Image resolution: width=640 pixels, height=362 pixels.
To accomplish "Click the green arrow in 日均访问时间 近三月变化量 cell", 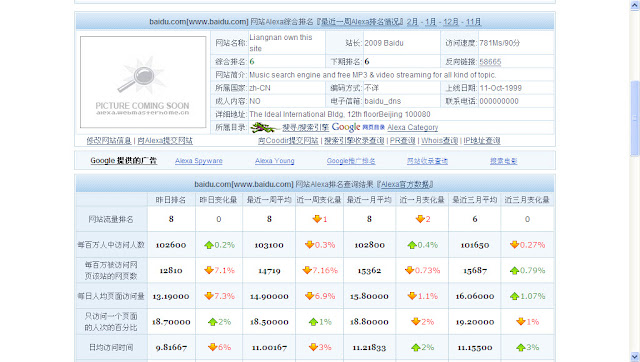I will click(520, 348).
